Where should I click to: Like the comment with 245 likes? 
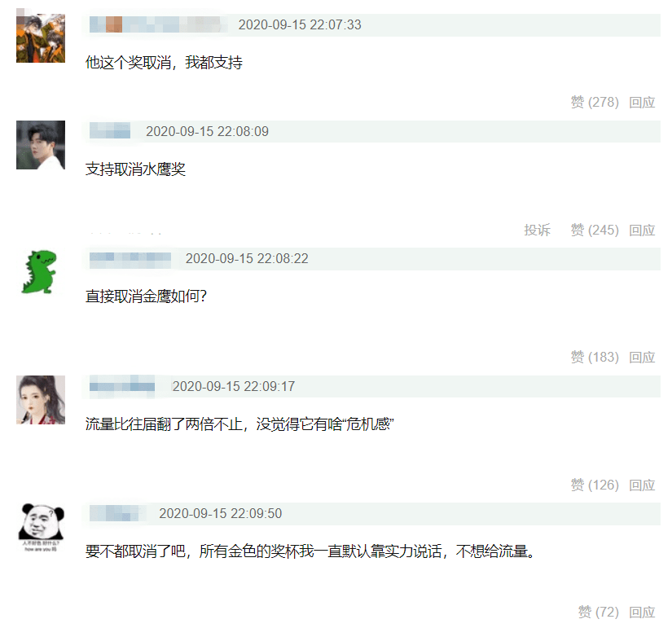coord(595,231)
